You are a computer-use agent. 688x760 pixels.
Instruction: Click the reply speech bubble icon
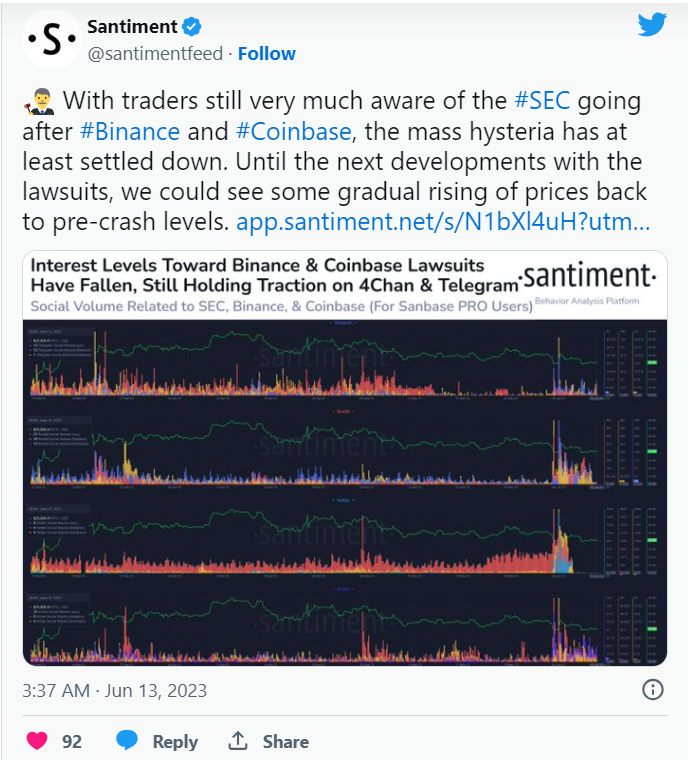pyautogui.click(x=127, y=741)
